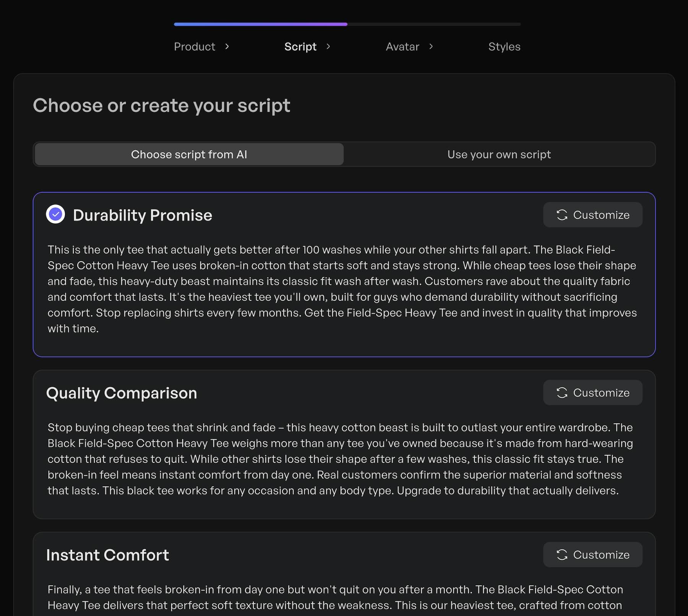Click the purple checkmark icon beside Durability Promise
The image size is (688, 616).
[x=56, y=215]
